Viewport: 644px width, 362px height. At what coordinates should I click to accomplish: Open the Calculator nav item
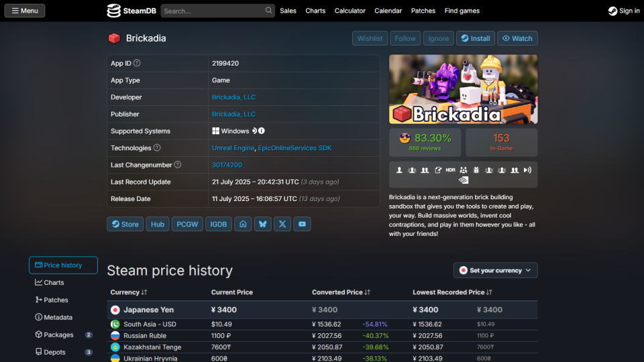[x=350, y=11]
